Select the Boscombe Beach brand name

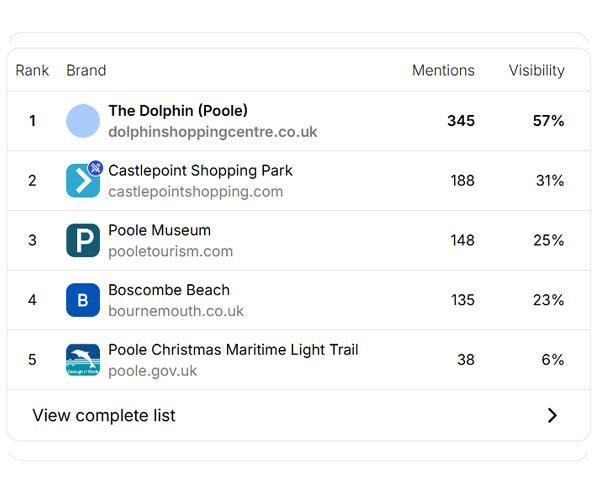click(169, 290)
